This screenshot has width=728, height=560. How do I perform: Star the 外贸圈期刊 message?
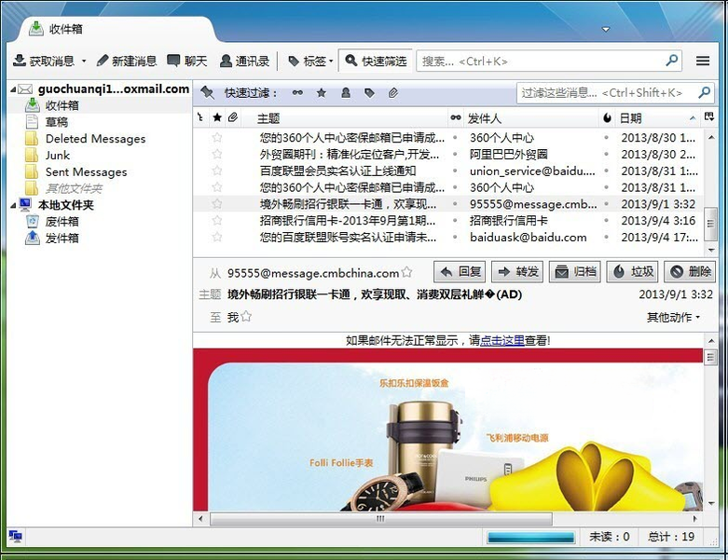(x=217, y=154)
